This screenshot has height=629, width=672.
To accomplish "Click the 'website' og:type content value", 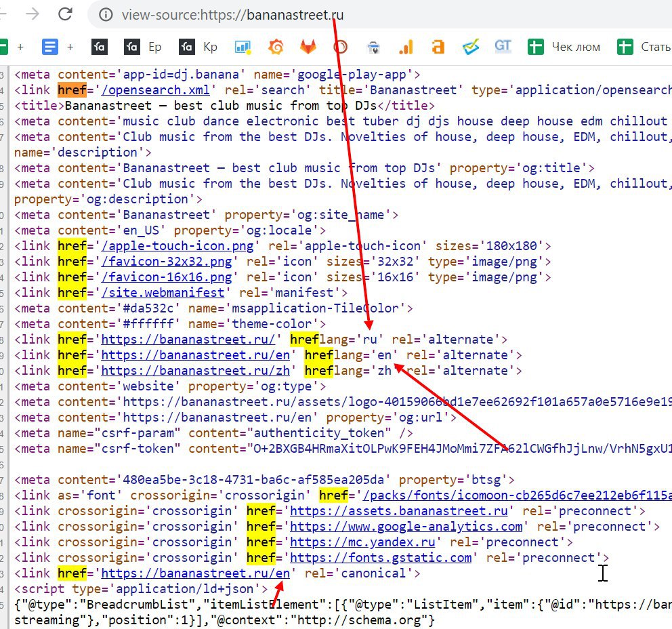I will pos(148,387).
